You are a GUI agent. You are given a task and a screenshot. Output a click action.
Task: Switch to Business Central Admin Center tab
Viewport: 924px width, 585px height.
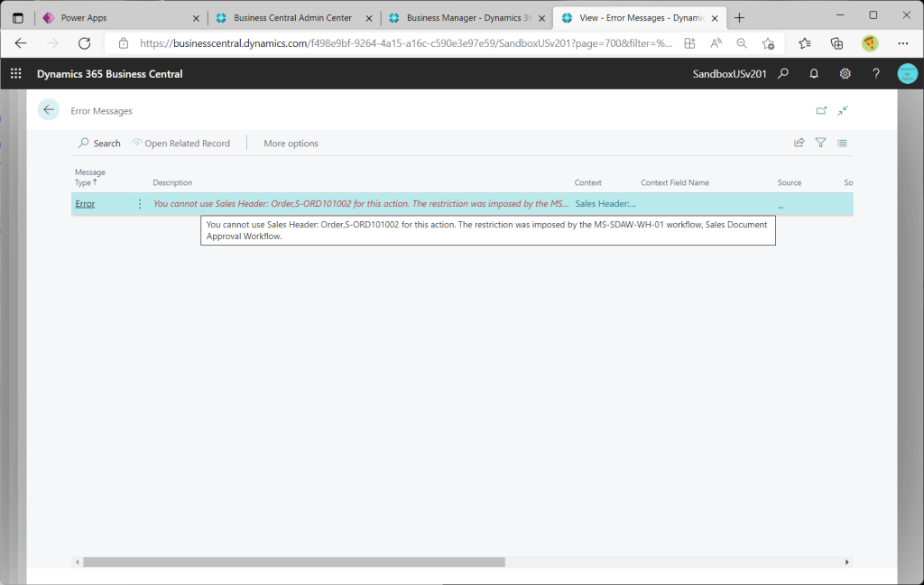[x=292, y=18]
